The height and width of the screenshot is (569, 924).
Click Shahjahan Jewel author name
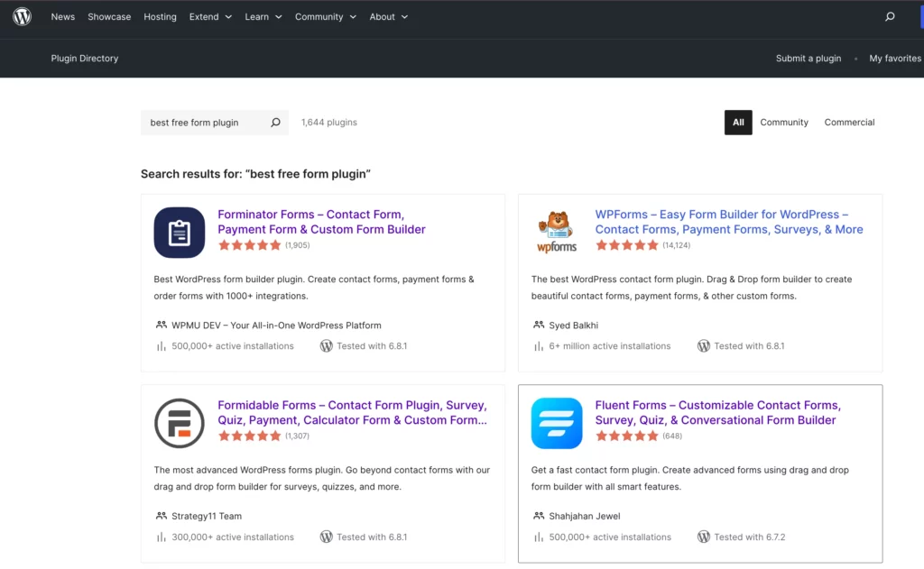585,516
